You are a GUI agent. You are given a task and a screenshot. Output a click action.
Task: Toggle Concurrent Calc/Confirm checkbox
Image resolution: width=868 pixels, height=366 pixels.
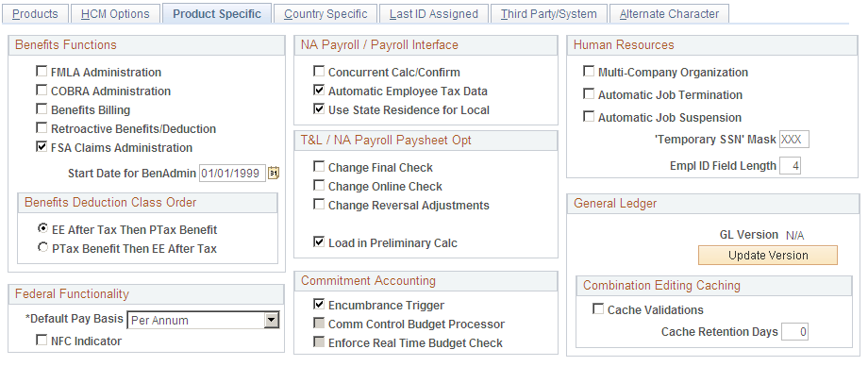[x=319, y=72]
